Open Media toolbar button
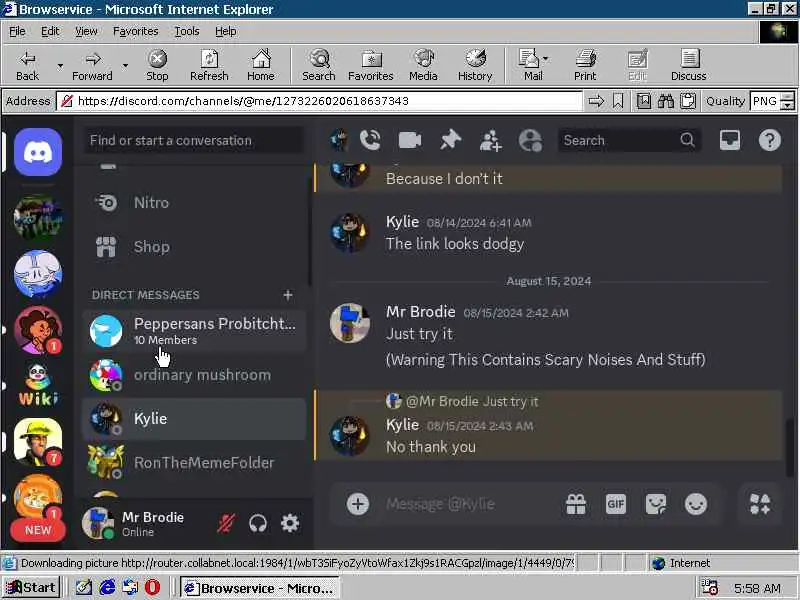 pyautogui.click(x=423, y=65)
